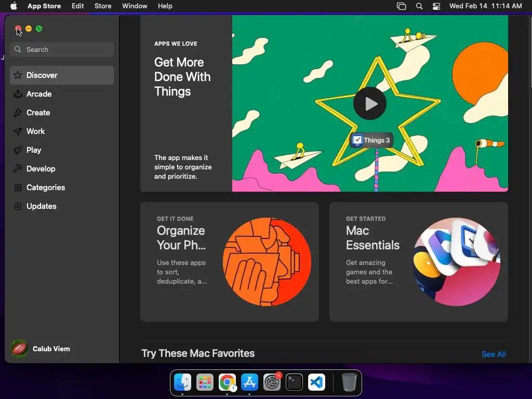Open System Settings from the Dock

pos(272,382)
